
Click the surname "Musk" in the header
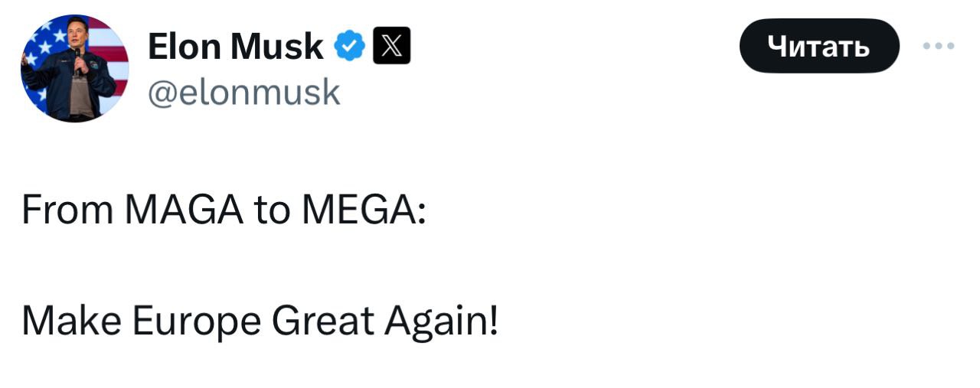(276, 47)
